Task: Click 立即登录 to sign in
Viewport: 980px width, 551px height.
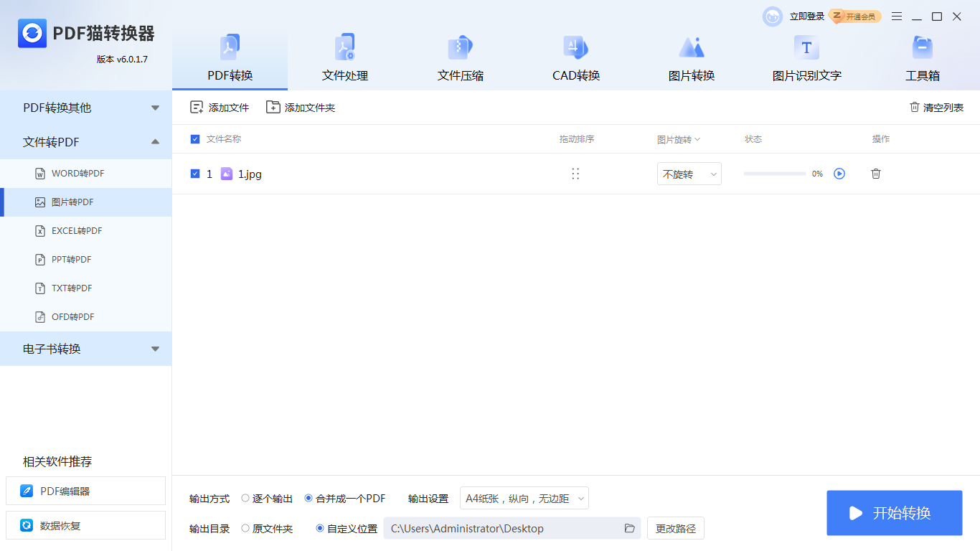Action: click(807, 17)
